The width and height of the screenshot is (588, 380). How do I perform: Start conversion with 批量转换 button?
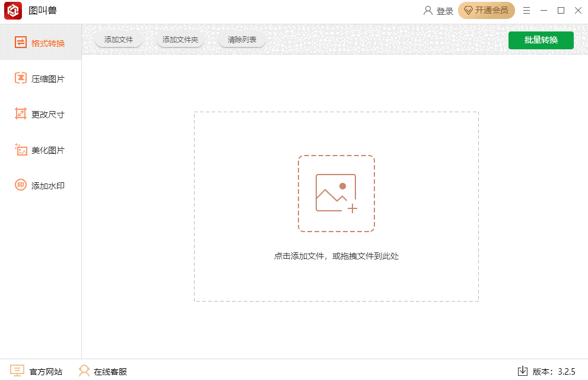coord(541,40)
